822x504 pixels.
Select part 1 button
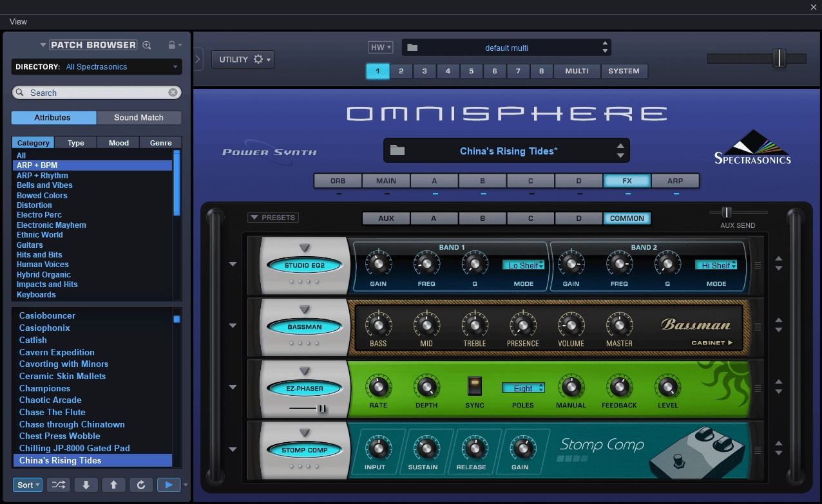coord(378,71)
